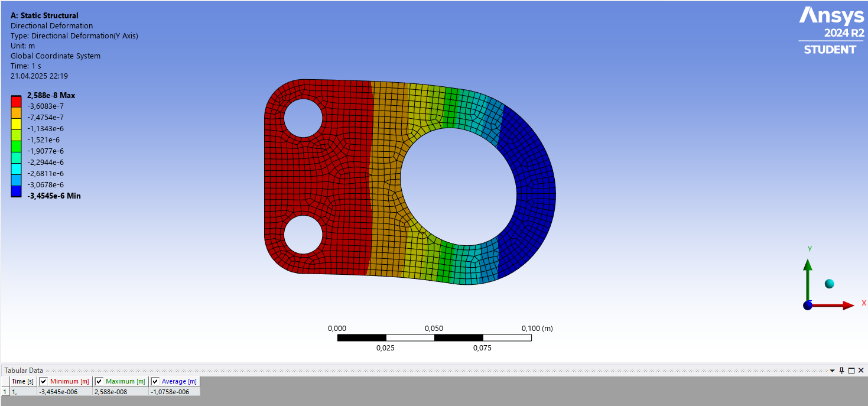This screenshot has width=868, height=406.
Task: Uncheck the Minimum [m] column checkbox
Action: tap(43, 381)
